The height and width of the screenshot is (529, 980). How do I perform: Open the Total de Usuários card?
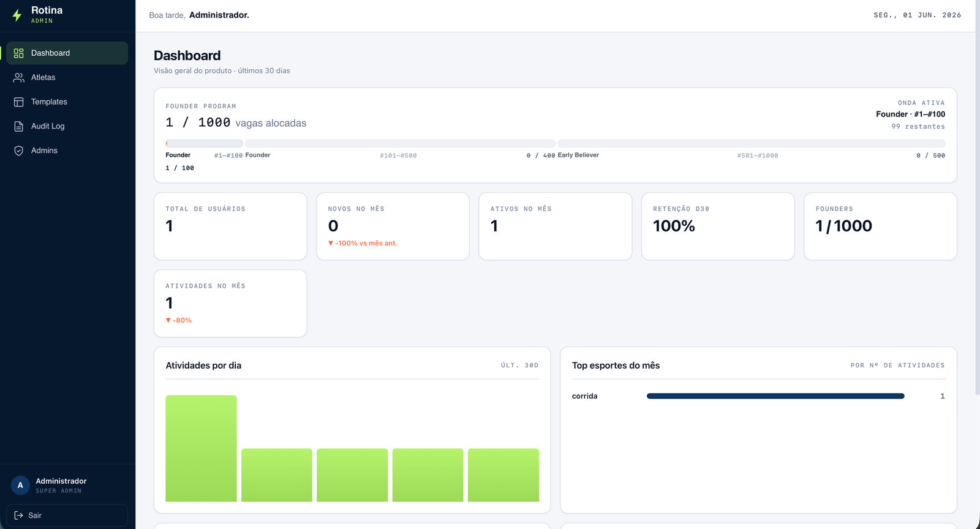[x=230, y=227]
